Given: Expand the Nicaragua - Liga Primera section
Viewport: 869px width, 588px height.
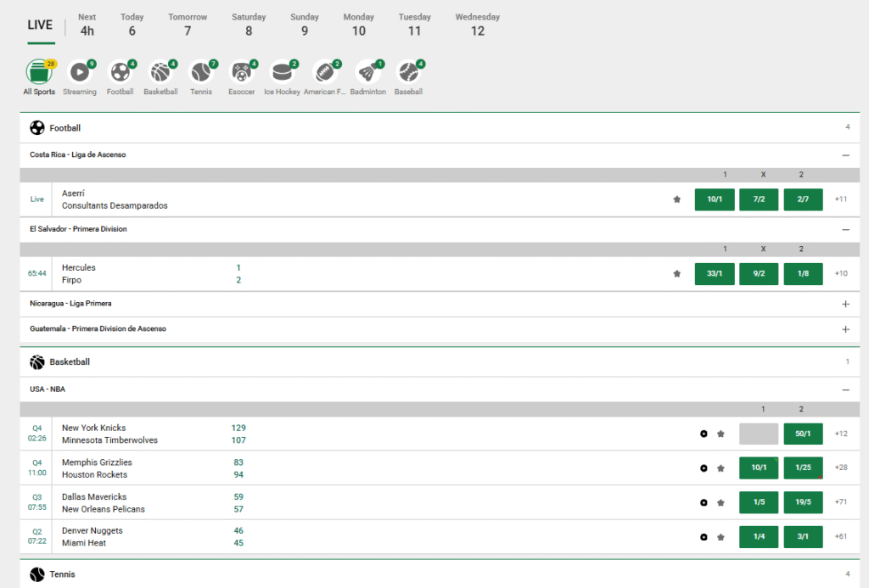Looking at the screenshot, I should pyautogui.click(x=845, y=304).
